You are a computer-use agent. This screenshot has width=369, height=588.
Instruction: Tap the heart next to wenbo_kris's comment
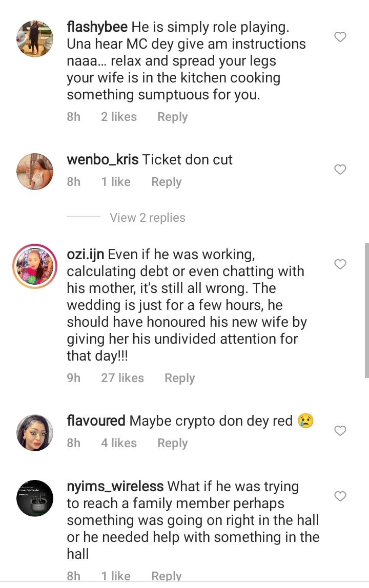(340, 170)
